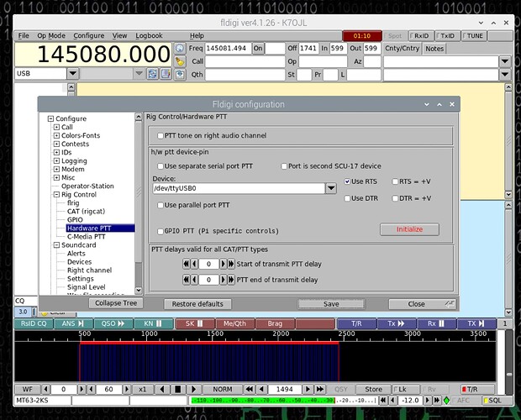
Task: Click the TX play macro button
Action: [x=476, y=323]
